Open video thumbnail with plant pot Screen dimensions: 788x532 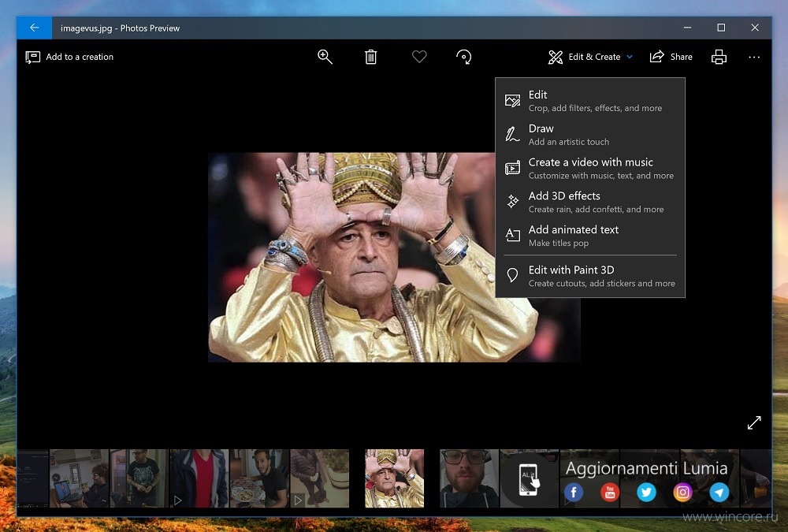320,478
